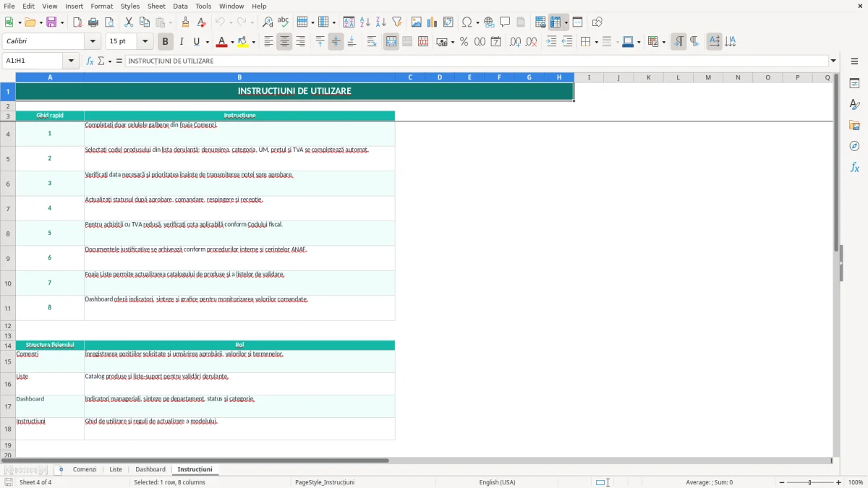Click zoom in plus button

839,482
